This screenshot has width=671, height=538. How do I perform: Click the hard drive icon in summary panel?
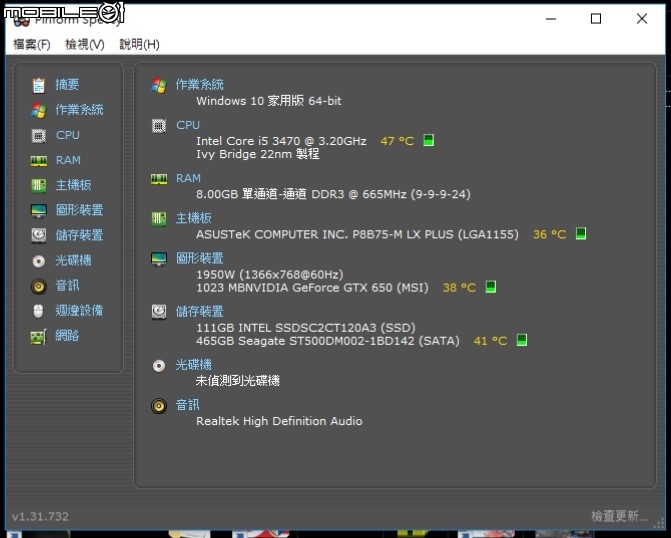click(159, 312)
